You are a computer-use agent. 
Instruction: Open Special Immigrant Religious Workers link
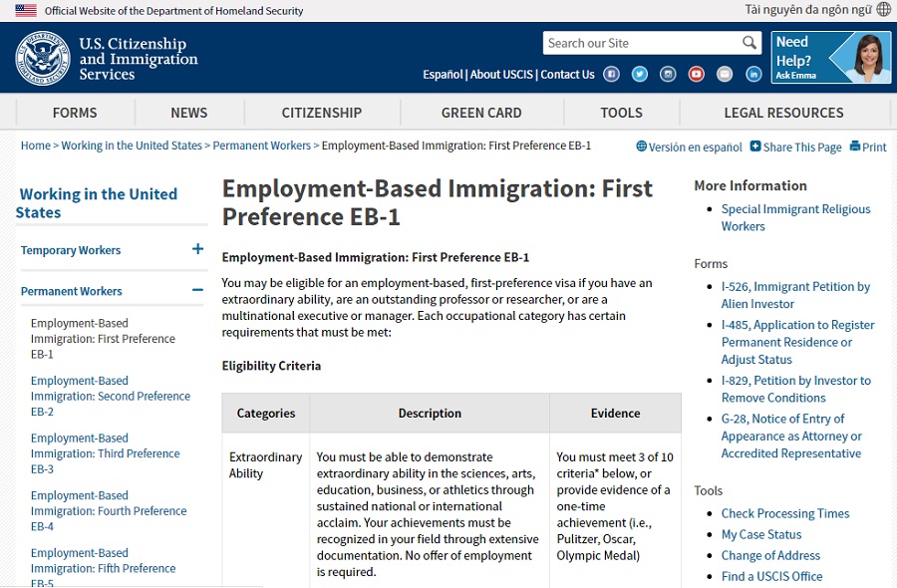(x=795, y=217)
